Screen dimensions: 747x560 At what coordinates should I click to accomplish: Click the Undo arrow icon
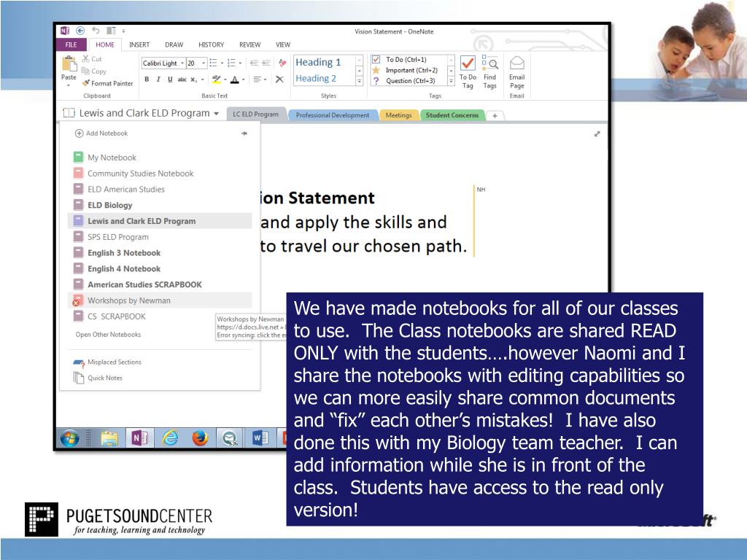[x=96, y=31]
